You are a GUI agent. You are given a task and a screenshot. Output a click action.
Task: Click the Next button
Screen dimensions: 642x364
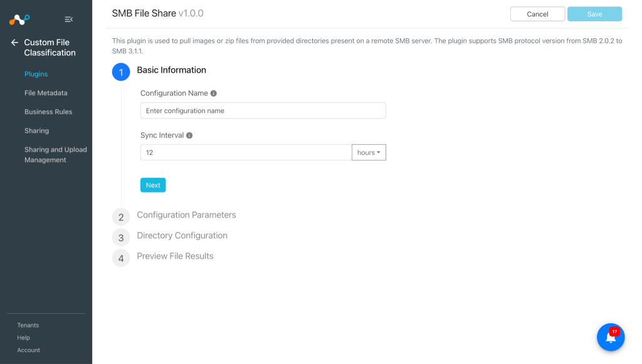pyautogui.click(x=153, y=185)
